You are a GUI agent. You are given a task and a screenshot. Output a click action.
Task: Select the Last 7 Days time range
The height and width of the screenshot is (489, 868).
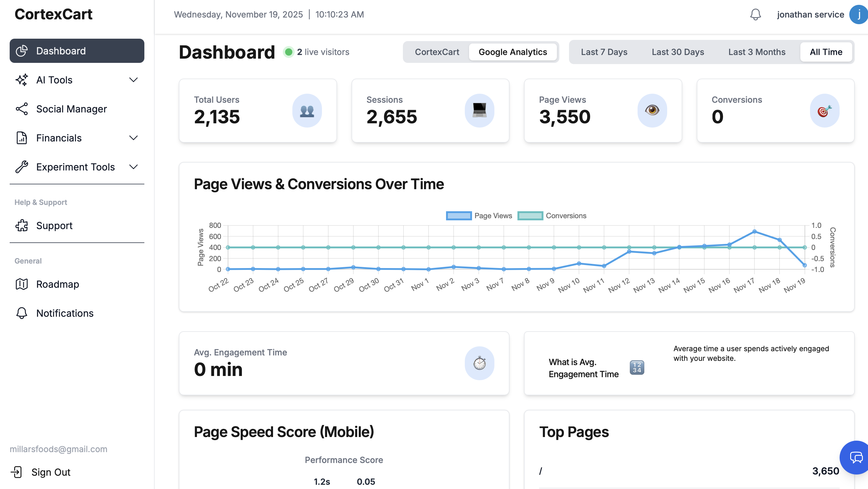point(604,52)
